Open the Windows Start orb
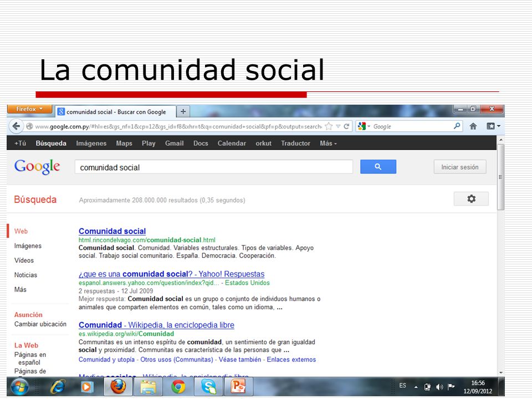This screenshot has width=532, height=399. tap(19, 387)
